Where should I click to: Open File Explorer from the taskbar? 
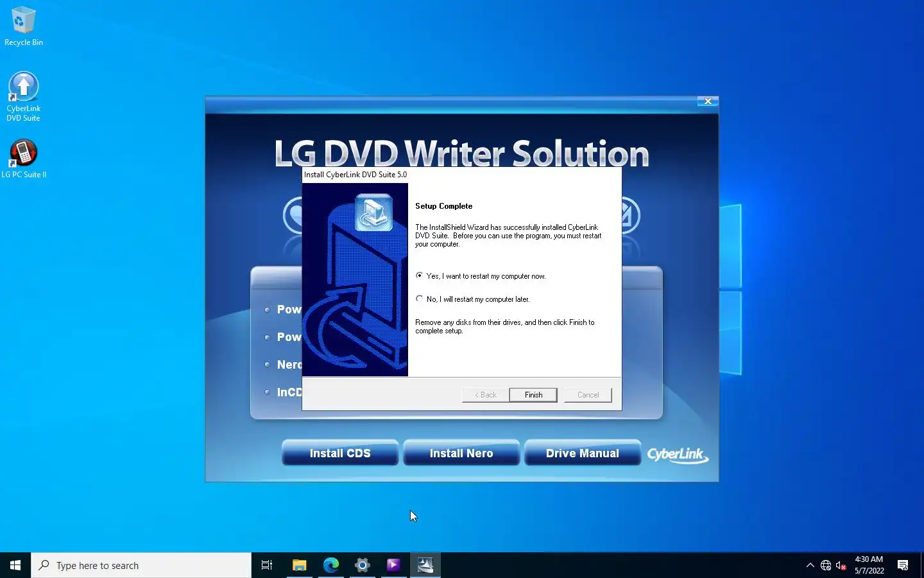pos(299,565)
